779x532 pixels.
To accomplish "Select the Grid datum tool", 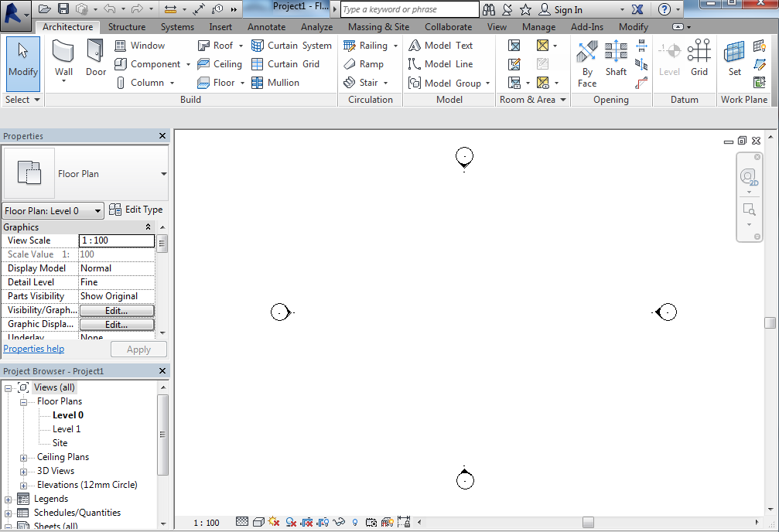I will click(x=699, y=59).
